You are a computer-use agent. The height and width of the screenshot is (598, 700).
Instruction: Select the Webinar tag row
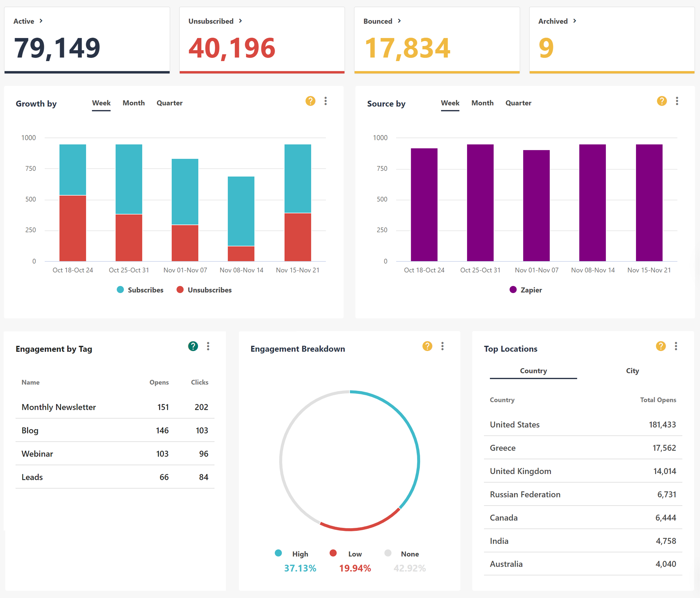[x=115, y=454]
